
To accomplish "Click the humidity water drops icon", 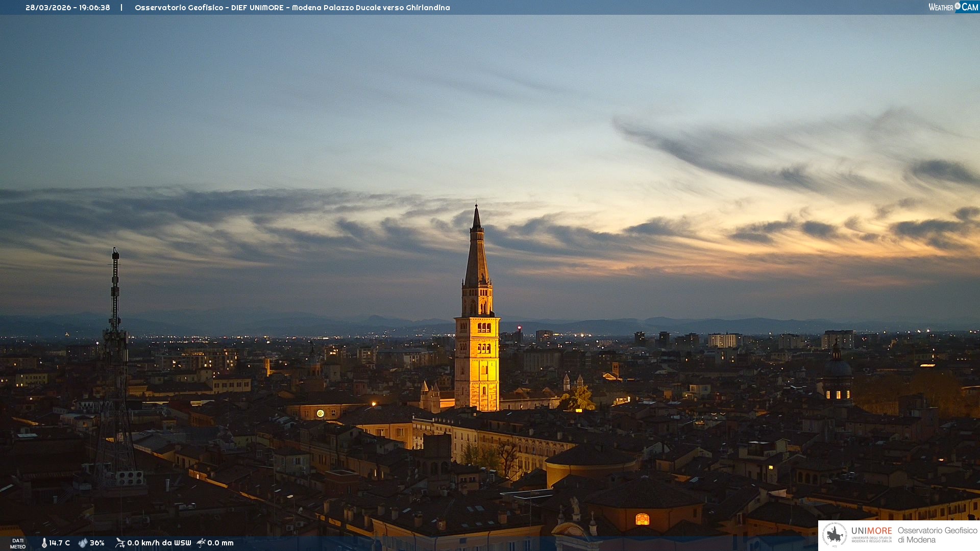I will pos(83,543).
